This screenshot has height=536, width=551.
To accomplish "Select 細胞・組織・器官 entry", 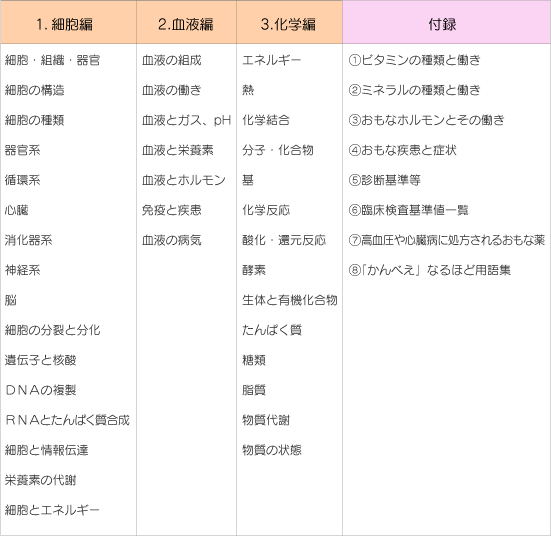I will pos(52,60).
